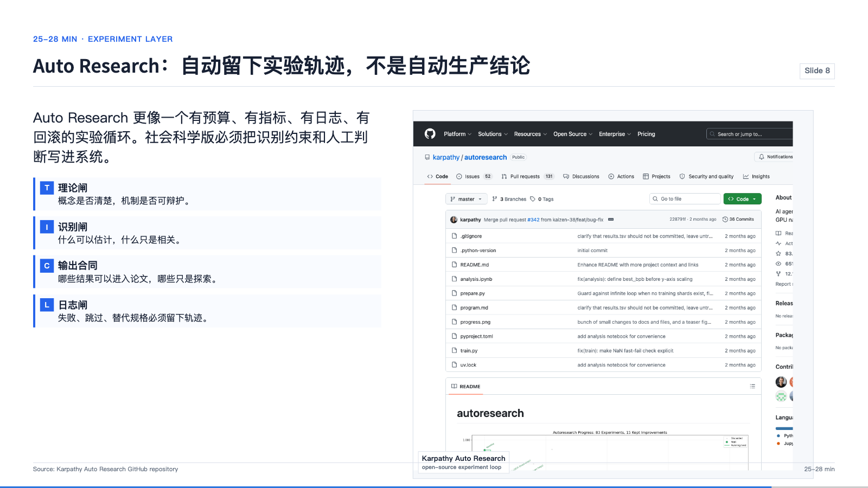Click the karpathy owner link
The image size is (868, 488).
coord(446,157)
